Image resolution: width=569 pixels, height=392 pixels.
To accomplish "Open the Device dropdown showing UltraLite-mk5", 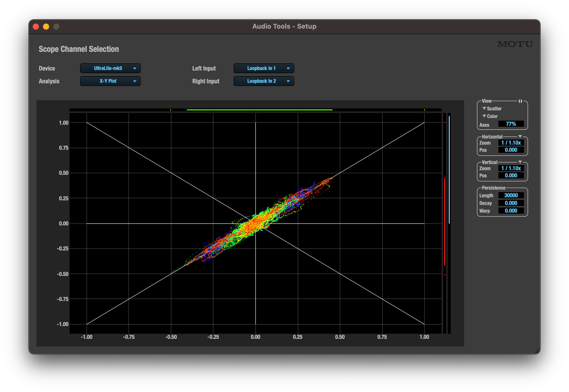I will click(x=110, y=68).
